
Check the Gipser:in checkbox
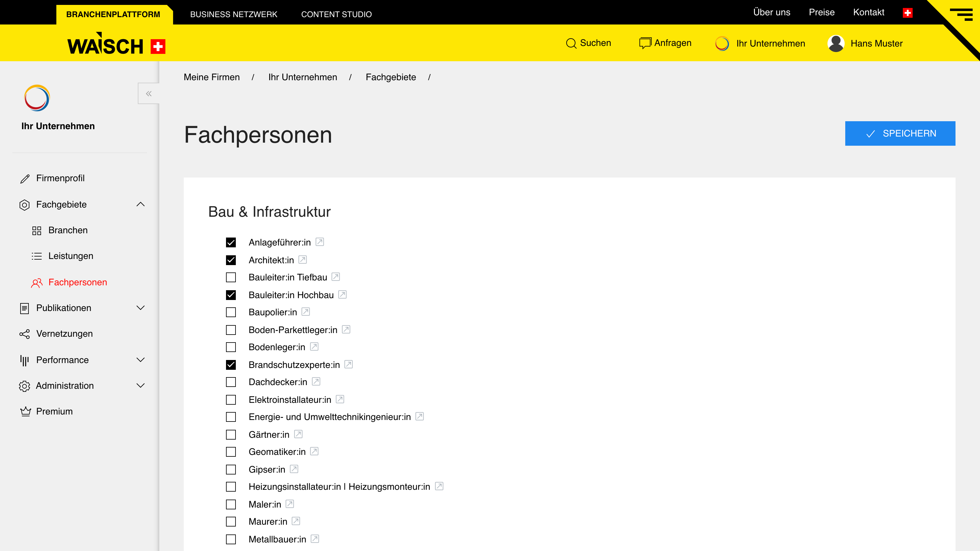231,470
